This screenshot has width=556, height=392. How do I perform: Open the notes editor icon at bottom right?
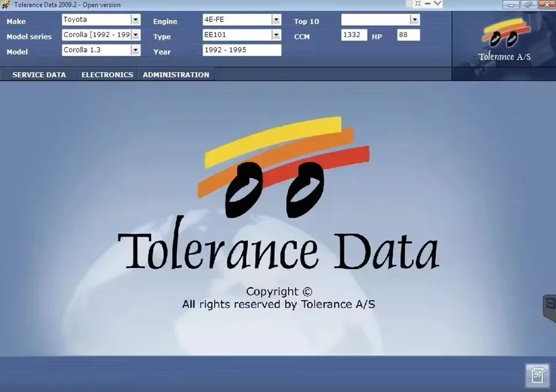539,375
